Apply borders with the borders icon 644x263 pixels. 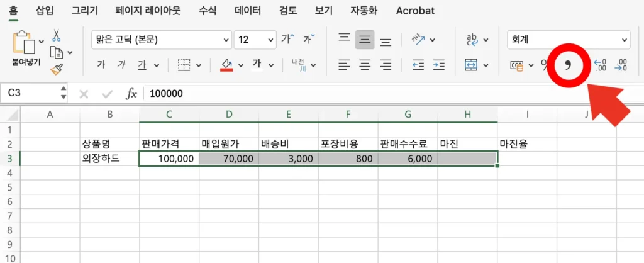pyautogui.click(x=184, y=65)
